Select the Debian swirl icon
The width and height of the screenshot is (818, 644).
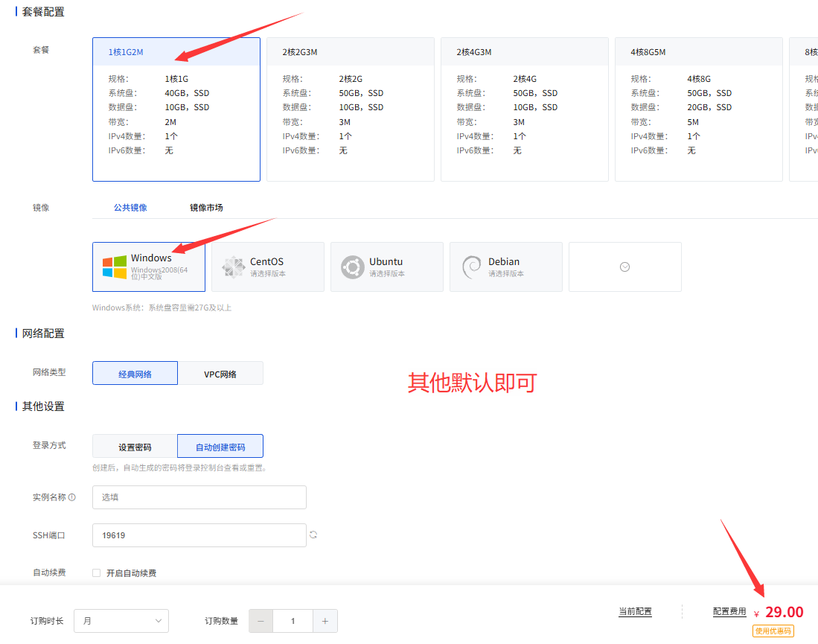(x=471, y=267)
